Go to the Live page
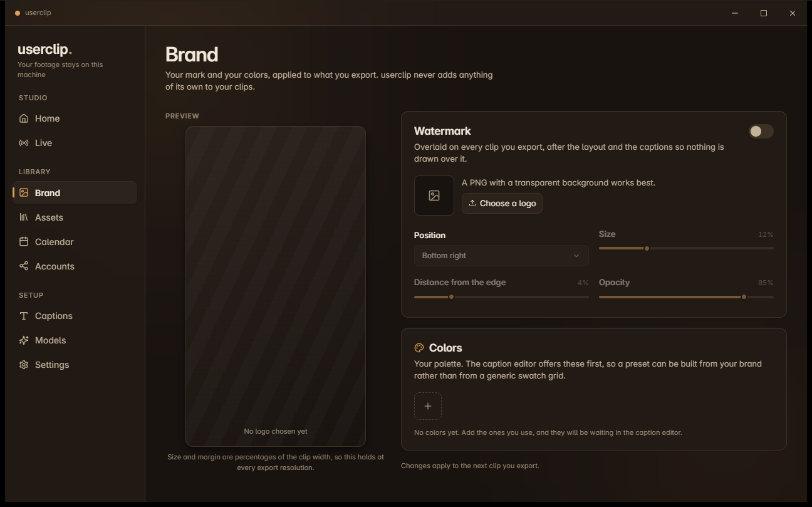This screenshot has width=812, height=507. pos(75,143)
